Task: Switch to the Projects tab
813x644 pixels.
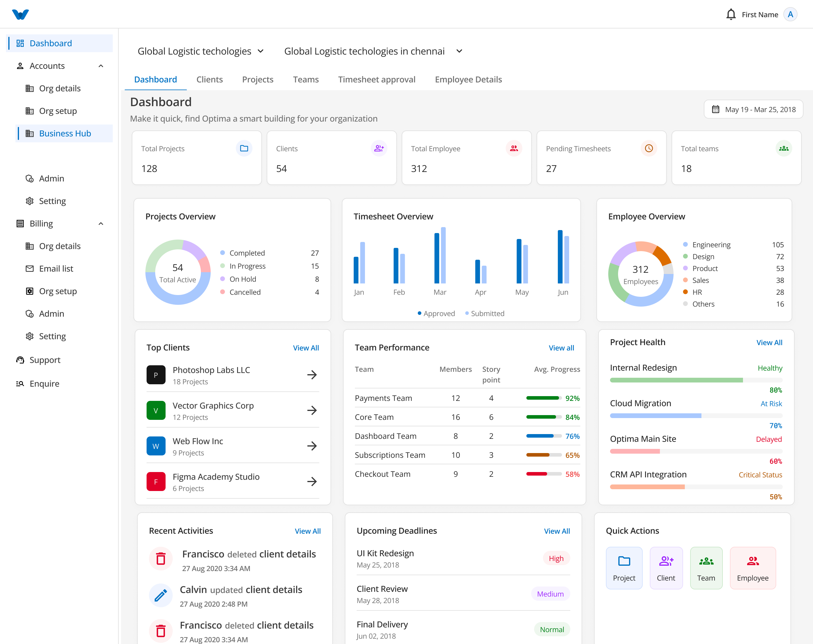Action: pos(258,79)
